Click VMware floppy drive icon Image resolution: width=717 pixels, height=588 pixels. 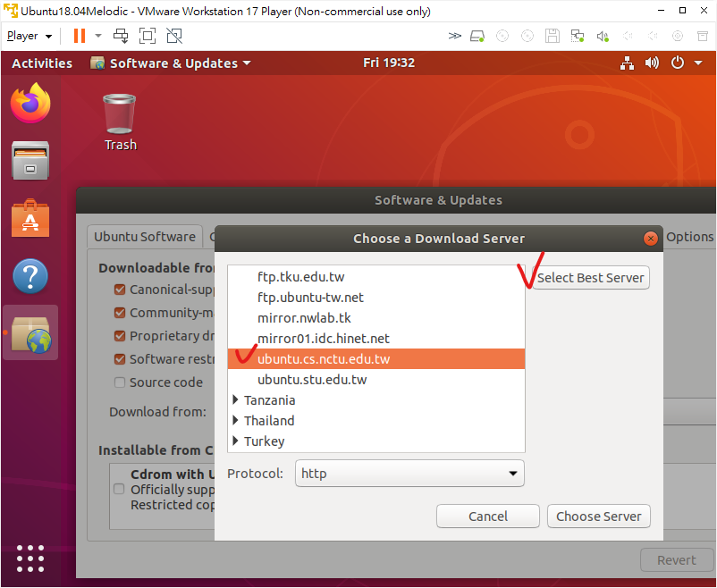point(553,36)
